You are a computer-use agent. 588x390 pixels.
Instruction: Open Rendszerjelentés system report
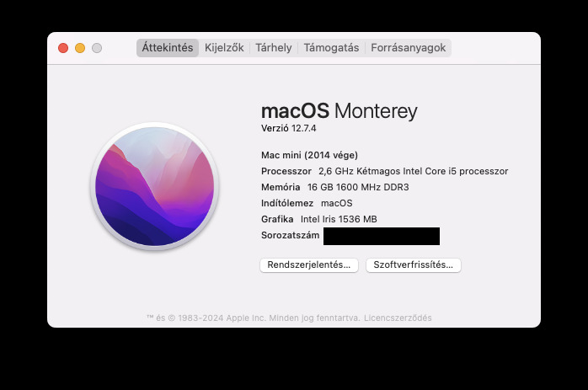tap(309, 265)
